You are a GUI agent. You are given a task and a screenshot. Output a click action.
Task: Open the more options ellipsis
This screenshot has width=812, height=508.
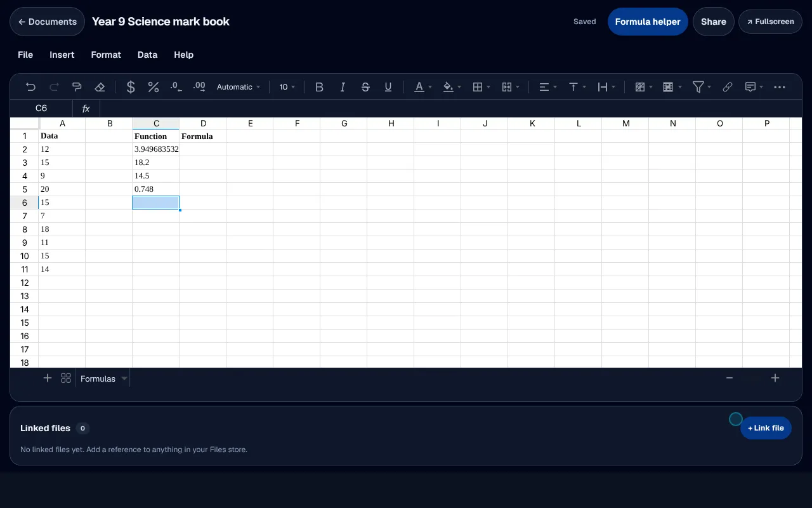[780, 87]
